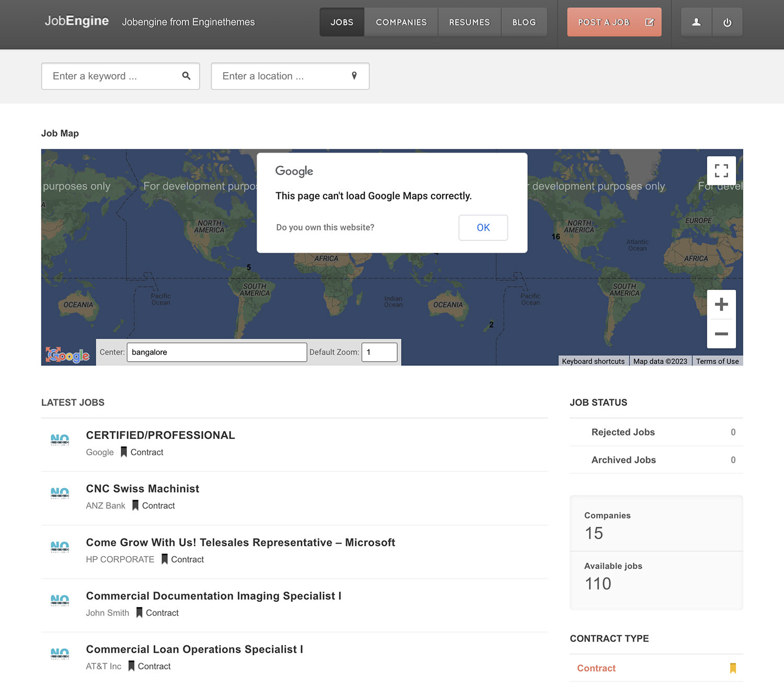Focus the location search field
This screenshot has height=684, width=784.
290,76
